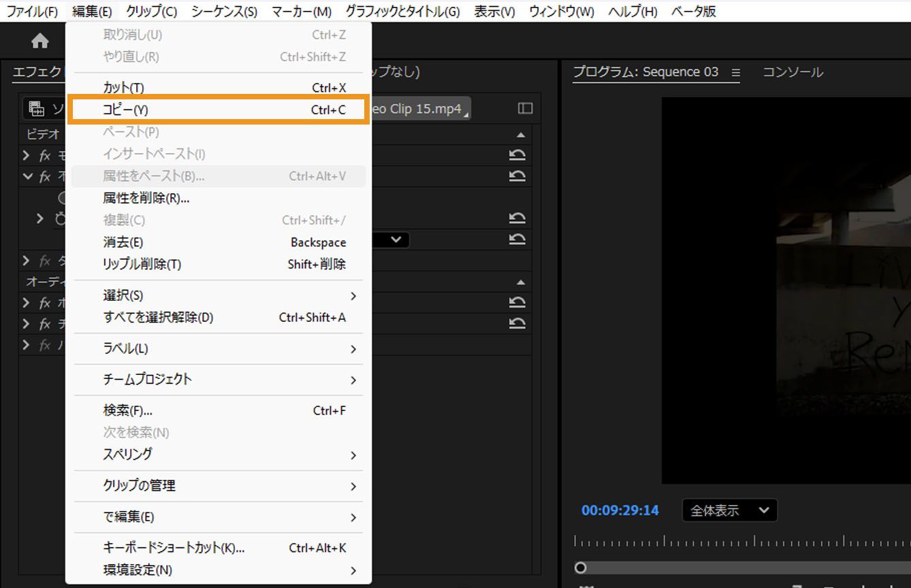
Task: Click reset arrow on the stopwatch property row
Action: 517,218
